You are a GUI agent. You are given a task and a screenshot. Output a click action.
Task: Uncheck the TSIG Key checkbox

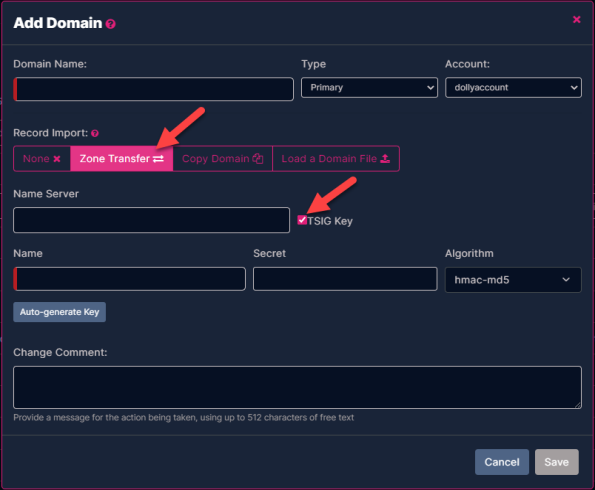click(302, 220)
